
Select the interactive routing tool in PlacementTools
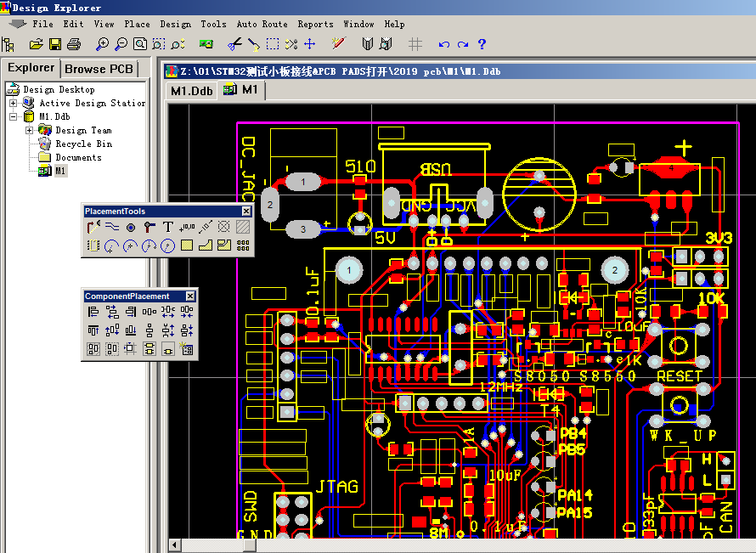(x=93, y=227)
